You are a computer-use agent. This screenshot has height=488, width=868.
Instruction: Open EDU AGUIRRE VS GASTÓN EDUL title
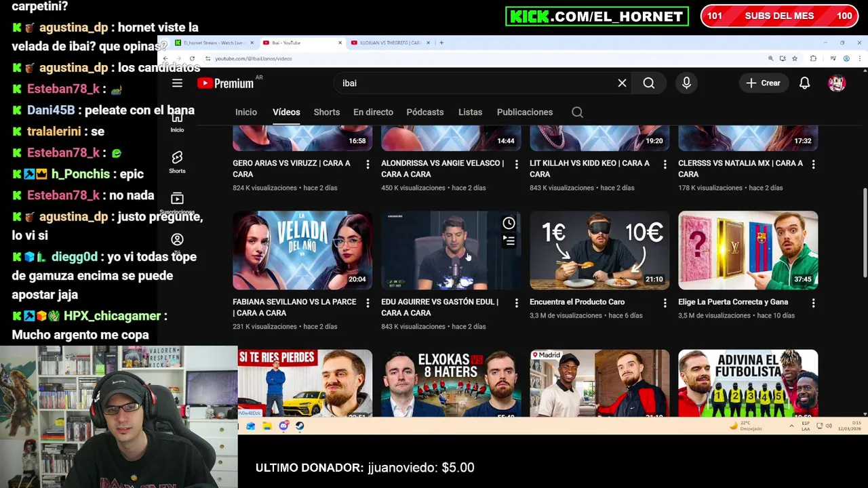click(439, 307)
